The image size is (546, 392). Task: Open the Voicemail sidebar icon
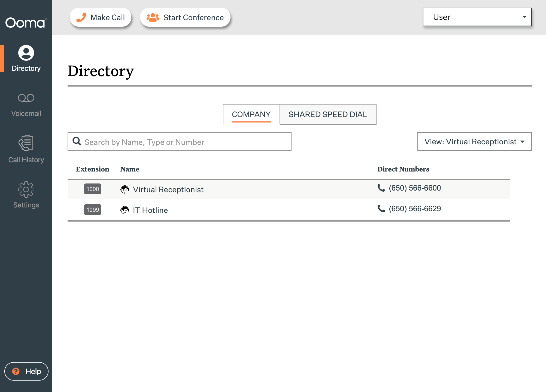pos(26,98)
